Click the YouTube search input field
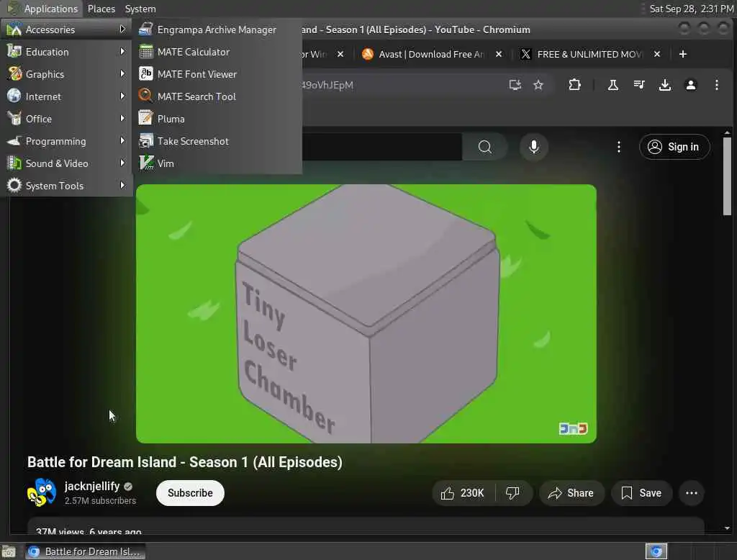Viewport: 737px width, 560px height. click(381, 147)
